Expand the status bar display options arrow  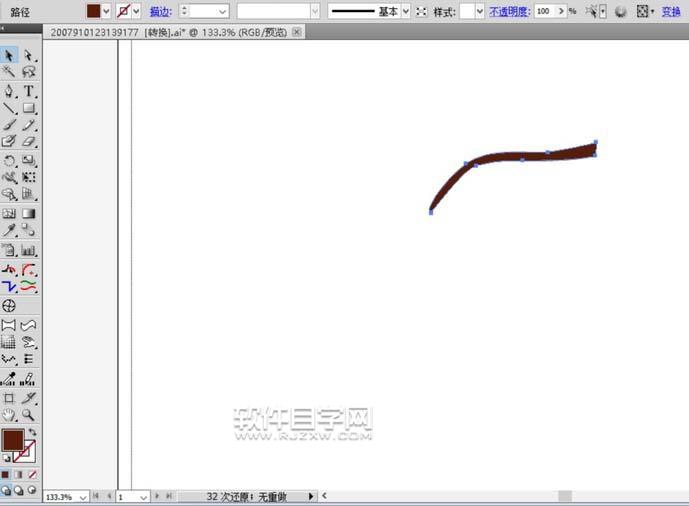point(311,497)
